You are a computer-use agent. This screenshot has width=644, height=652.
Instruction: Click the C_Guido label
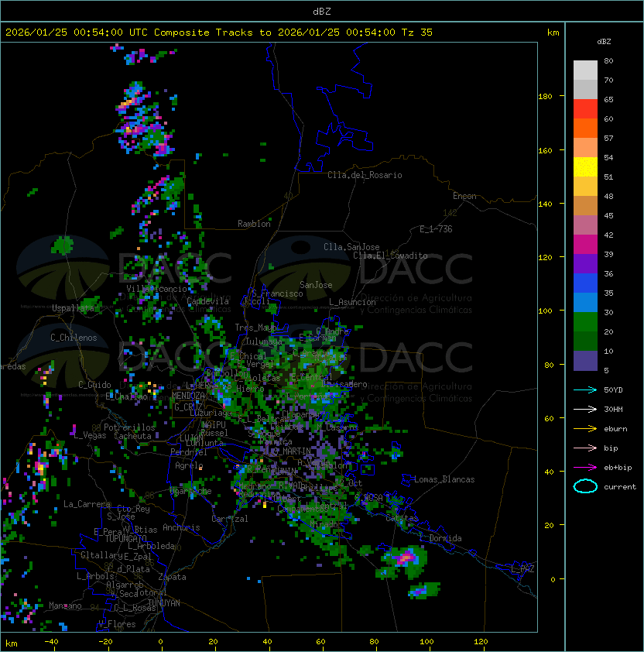click(x=94, y=385)
